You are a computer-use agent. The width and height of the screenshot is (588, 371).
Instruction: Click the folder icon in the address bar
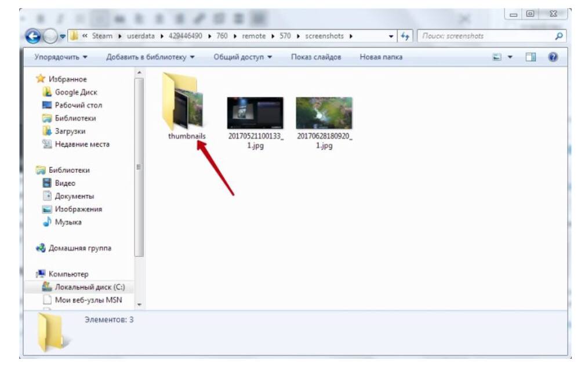click(x=74, y=36)
